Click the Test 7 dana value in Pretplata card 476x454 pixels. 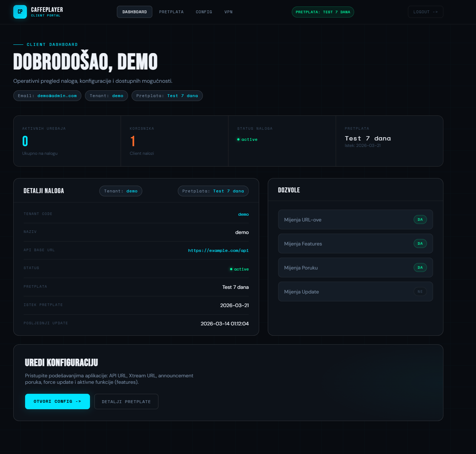tap(368, 138)
